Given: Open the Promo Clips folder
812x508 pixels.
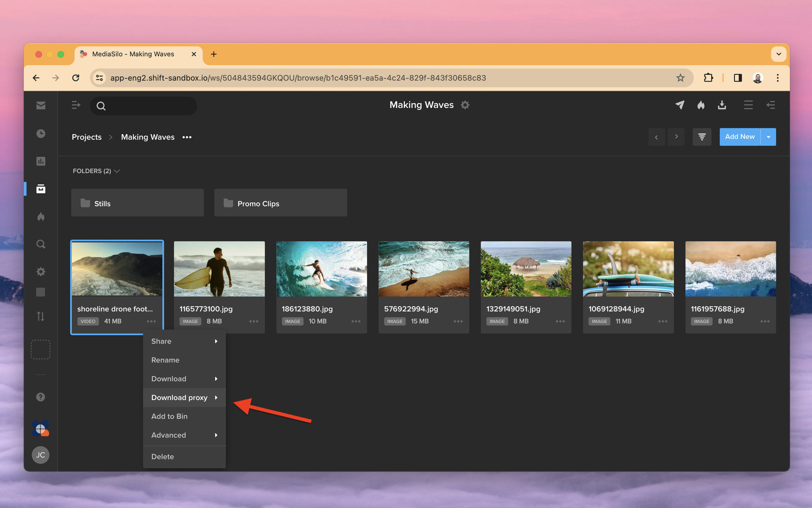Looking at the screenshot, I should pyautogui.click(x=281, y=203).
